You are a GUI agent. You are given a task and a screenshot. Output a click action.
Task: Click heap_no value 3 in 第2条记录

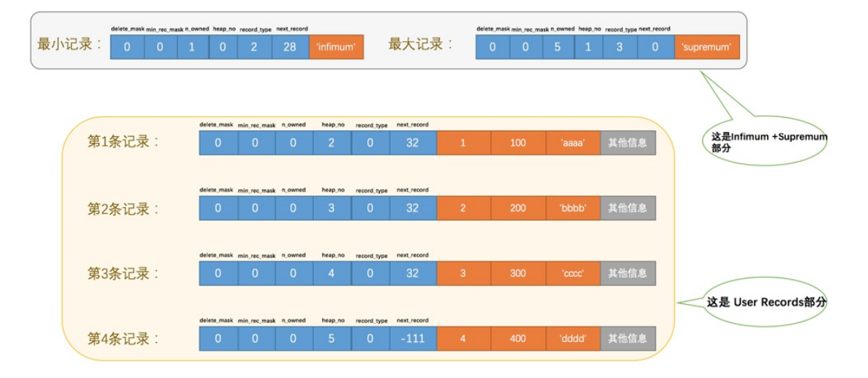331,208
